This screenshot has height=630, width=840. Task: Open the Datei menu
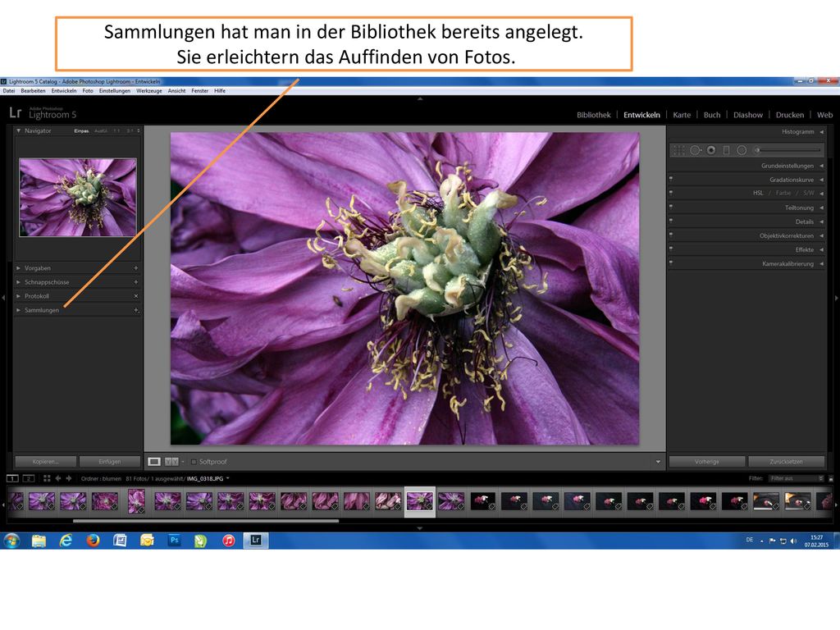click(9, 91)
